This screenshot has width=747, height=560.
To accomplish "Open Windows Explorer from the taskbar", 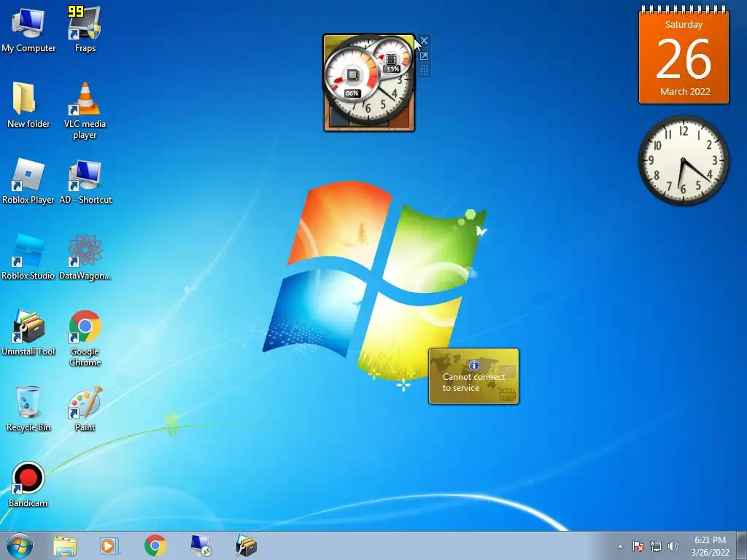I will click(x=65, y=545).
